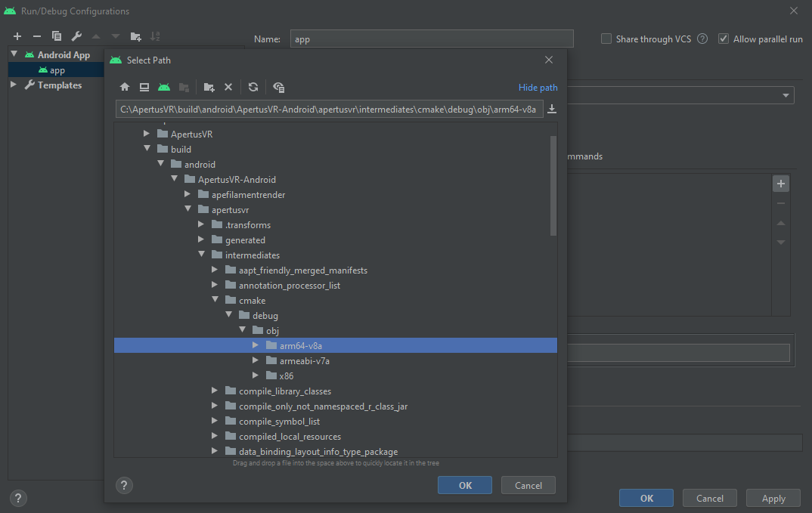
Task: Open Run/Debug Configurations help button
Action: [x=18, y=498]
